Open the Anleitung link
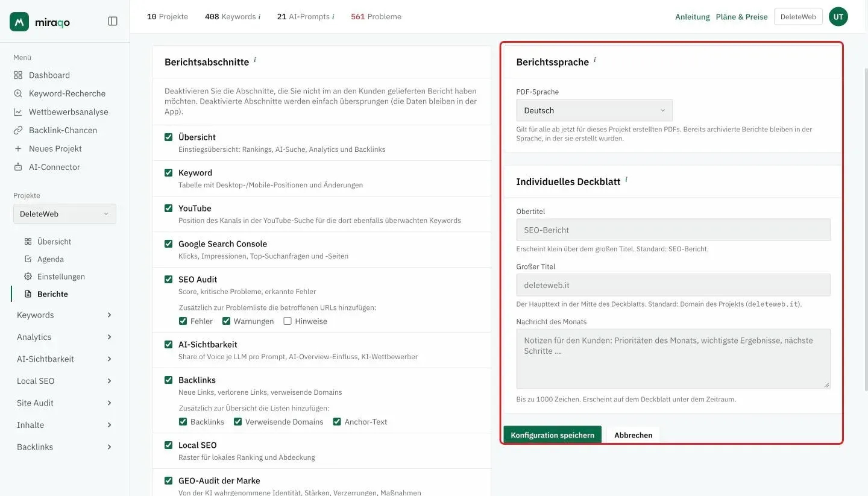The image size is (868, 496). click(x=692, y=17)
